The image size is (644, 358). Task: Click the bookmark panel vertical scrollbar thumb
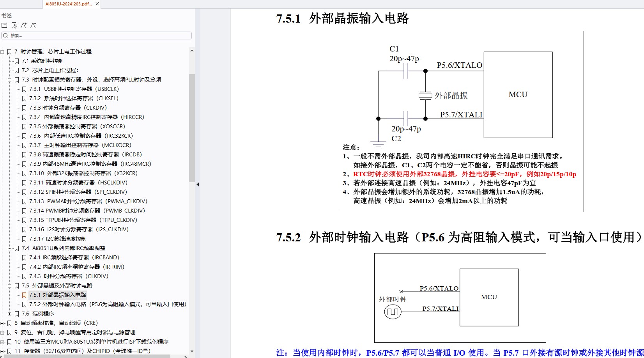[192, 128]
